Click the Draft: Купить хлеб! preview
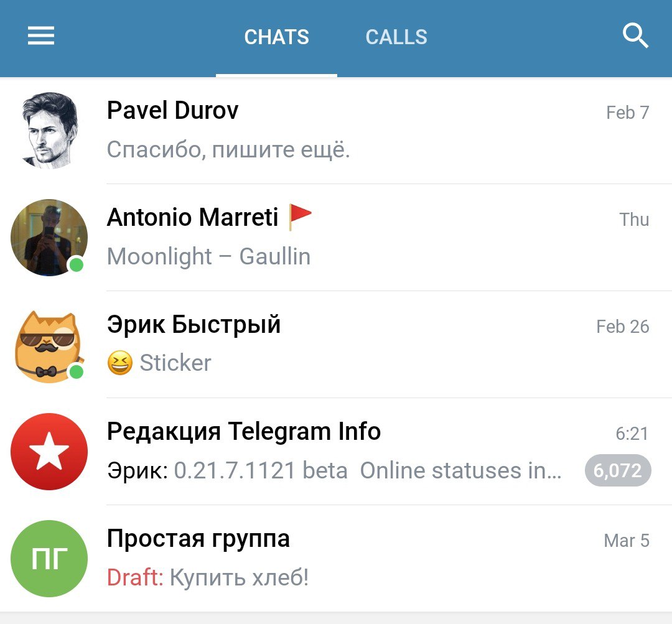Viewport: 672px width, 624px height. pos(208,578)
